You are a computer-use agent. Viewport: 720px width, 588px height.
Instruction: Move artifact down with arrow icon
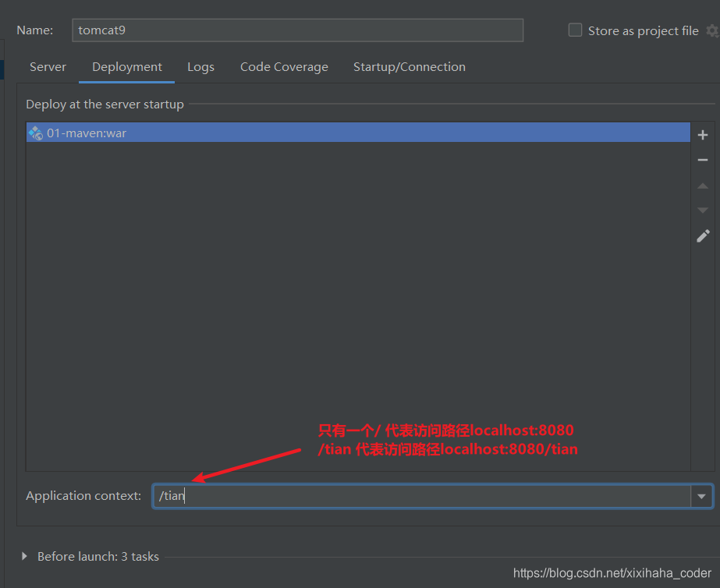tap(703, 211)
